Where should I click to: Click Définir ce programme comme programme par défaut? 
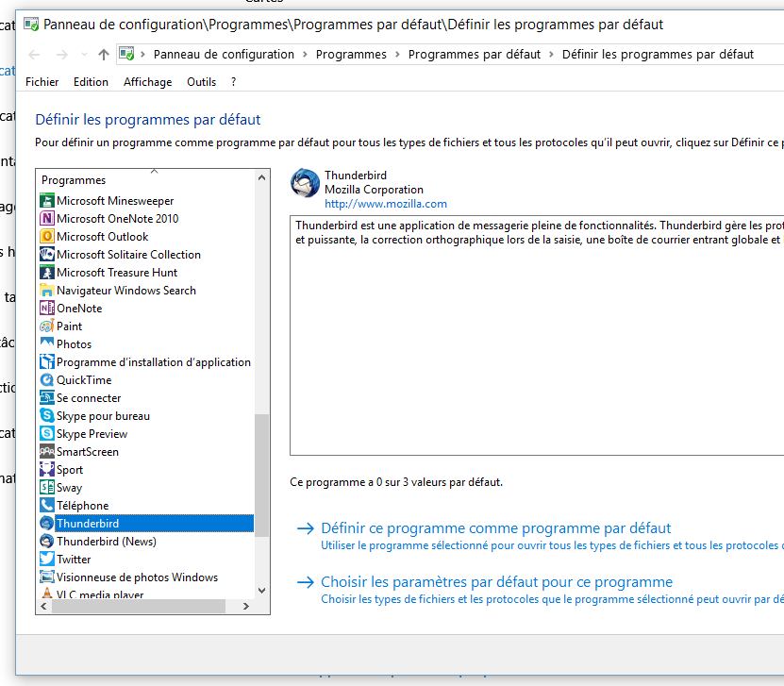[495, 528]
